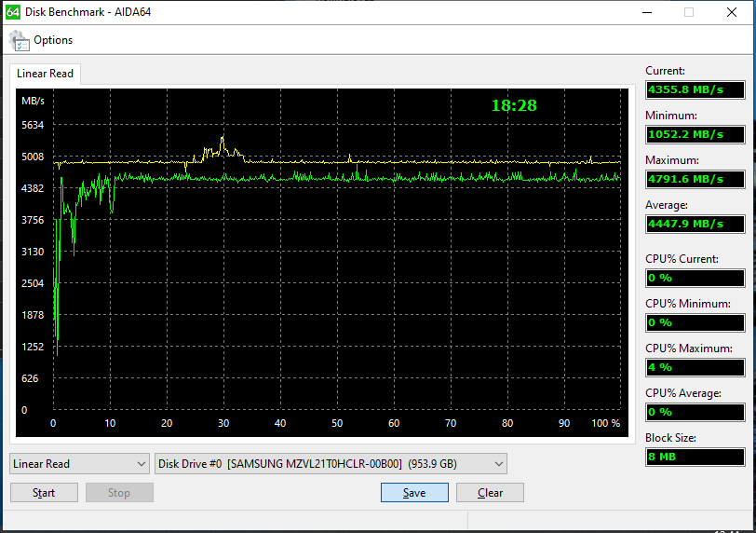Open the Linear Read test type dropdown
Image resolution: width=756 pixels, height=533 pixels.
point(79,463)
